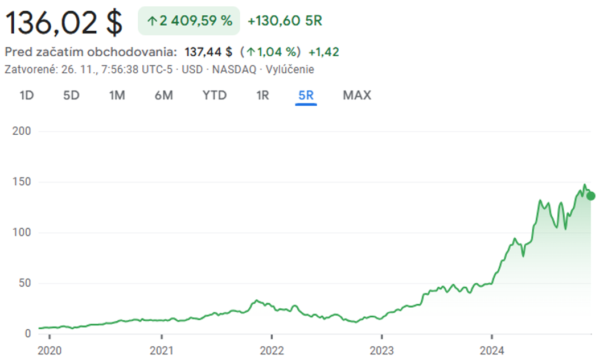Click the green endpoint dot on chart
Screen dimensions: 616x364
coord(591,196)
